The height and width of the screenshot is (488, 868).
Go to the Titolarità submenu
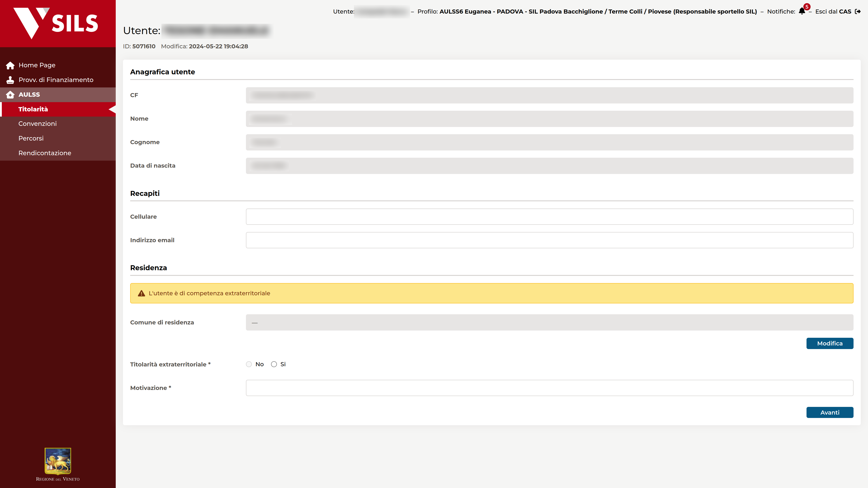coord(58,109)
